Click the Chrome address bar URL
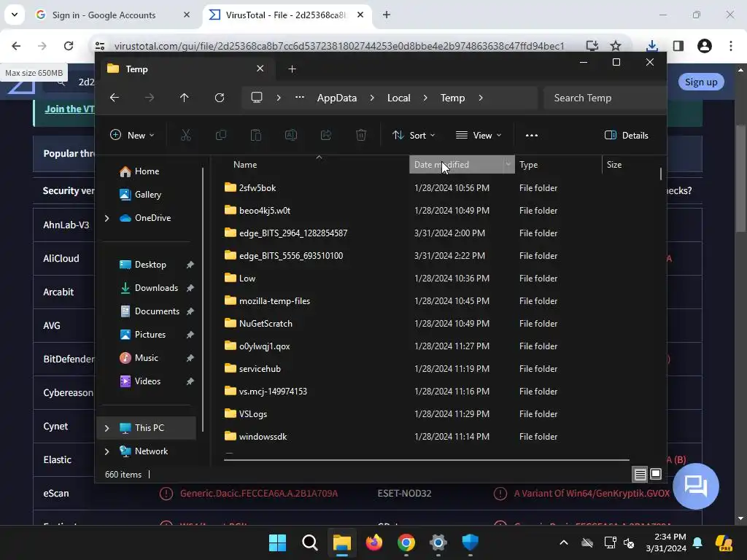 point(339,46)
